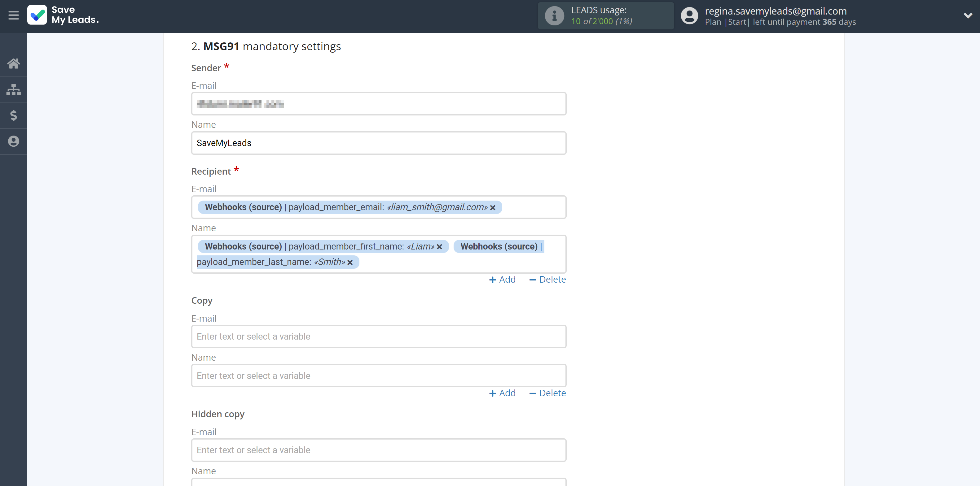Click Delete under the Recipient section
The image size is (980, 486).
pyautogui.click(x=547, y=280)
